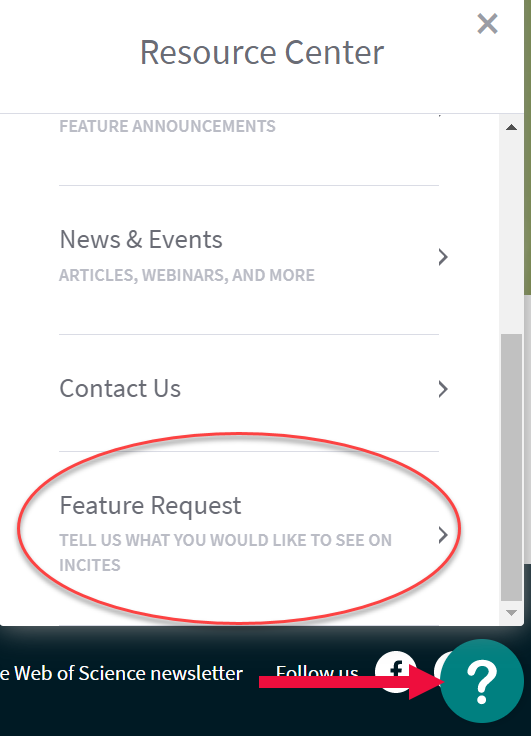Click the scrollbar up arrow

tap(511, 127)
